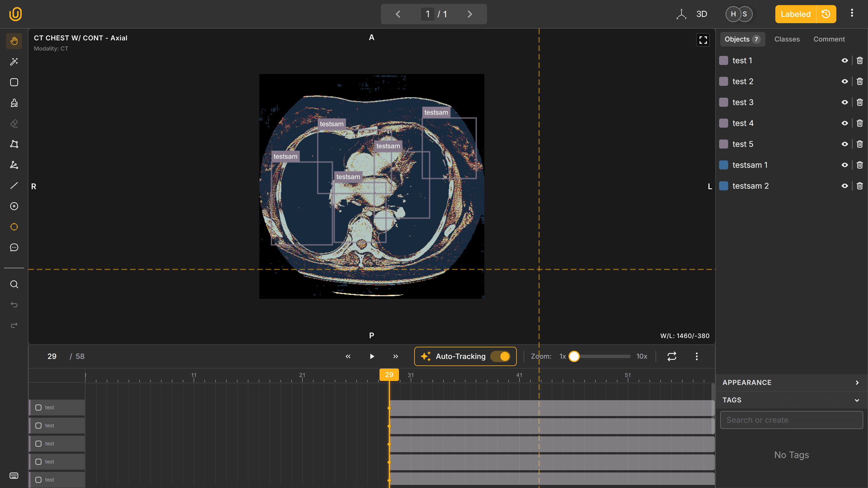Click the fullscreen icon in viewer

702,40
